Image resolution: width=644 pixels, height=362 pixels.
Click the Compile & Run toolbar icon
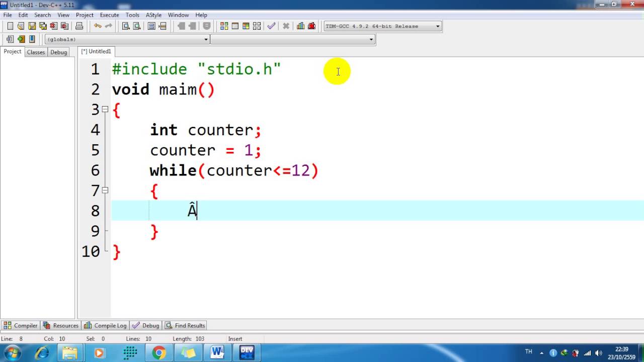click(246, 26)
